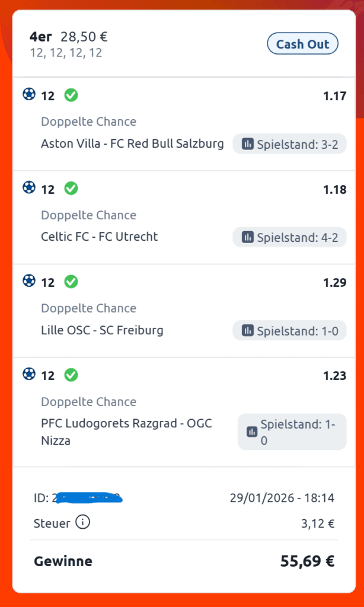Image resolution: width=364 pixels, height=607 pixels.
Task: Click the Cash Out button
Action: 302,44
